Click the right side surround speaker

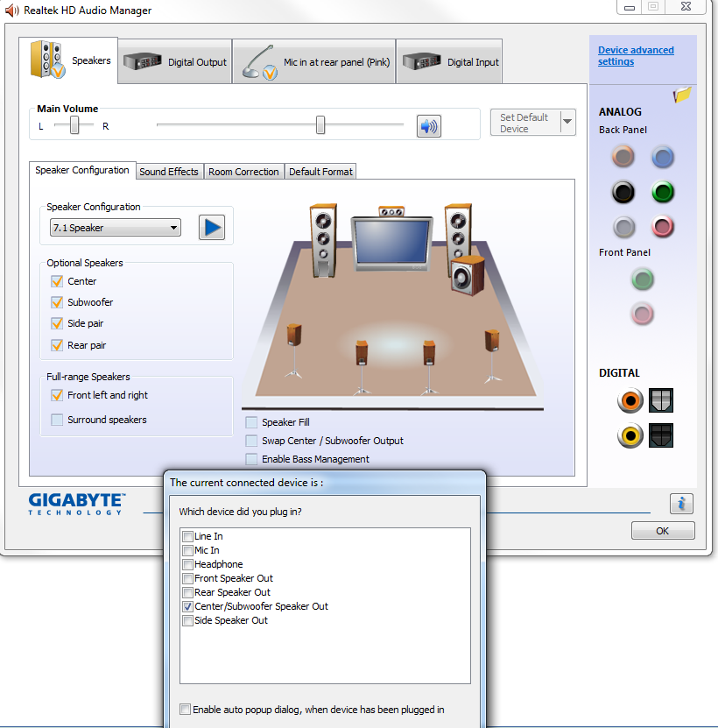(492, 355)
